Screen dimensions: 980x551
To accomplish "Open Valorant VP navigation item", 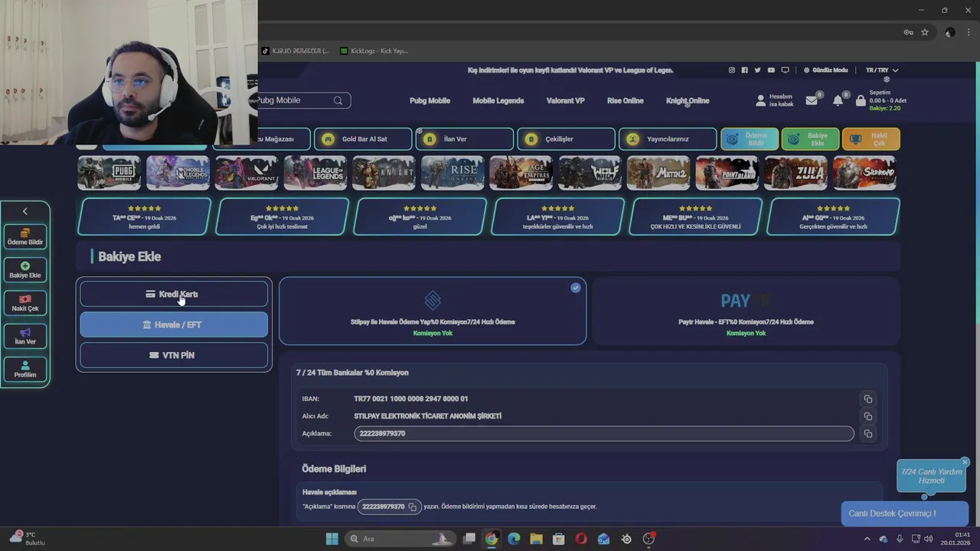I will coord(566,101).
